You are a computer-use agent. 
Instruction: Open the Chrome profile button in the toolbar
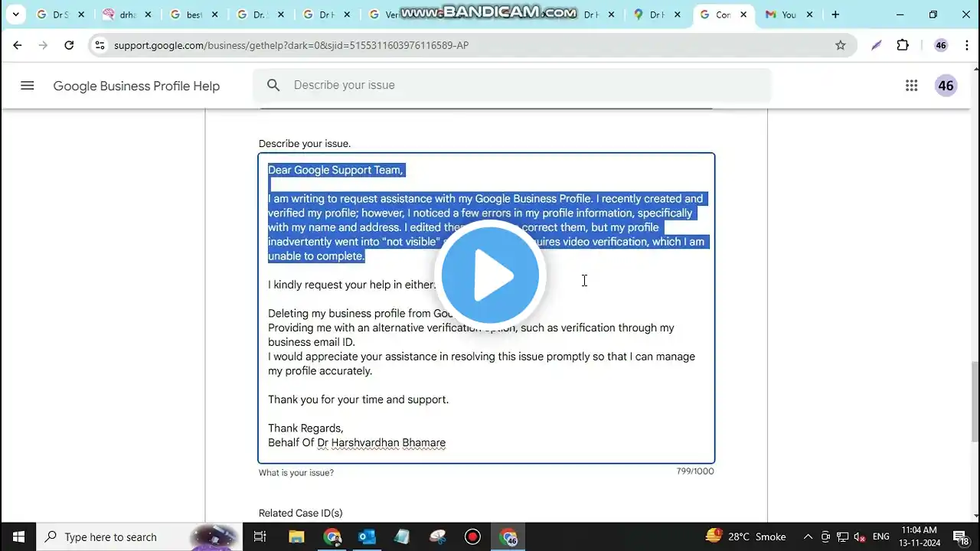coord(941,45)
